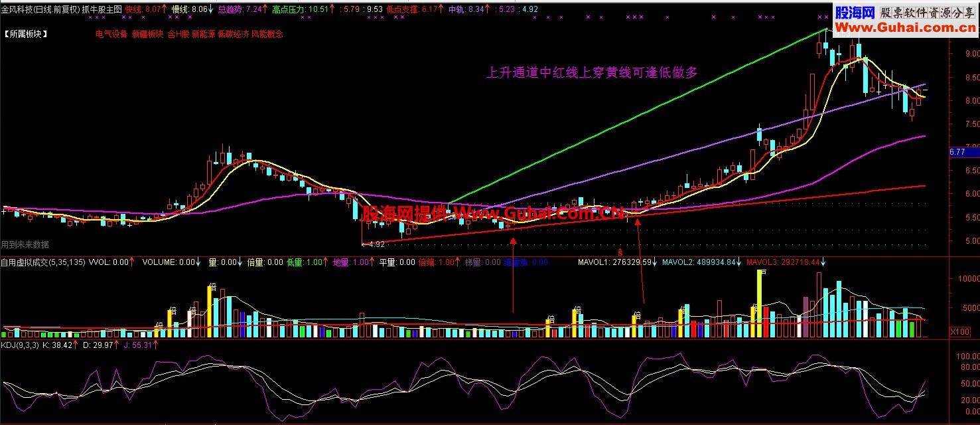Click the MAVOL3: 292718.44 value
This screenshot has height=425, width=980.
(x=786, y=262)
